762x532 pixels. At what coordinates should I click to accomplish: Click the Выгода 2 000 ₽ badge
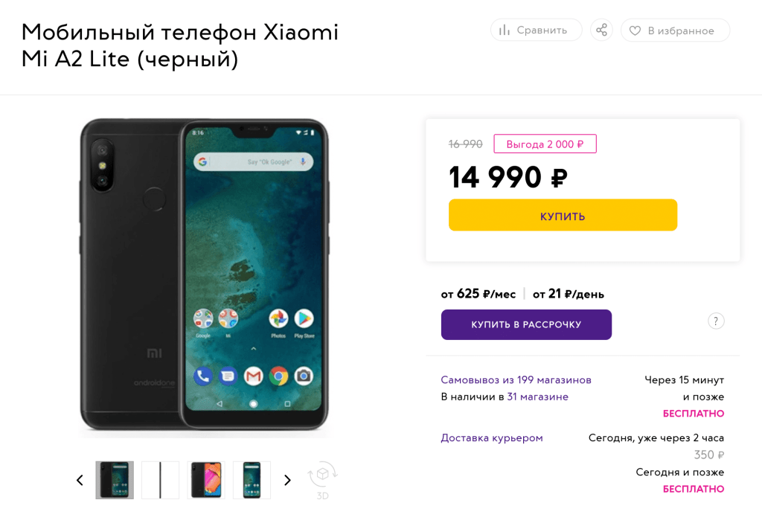pyautogui.click(x=545, y=144)
